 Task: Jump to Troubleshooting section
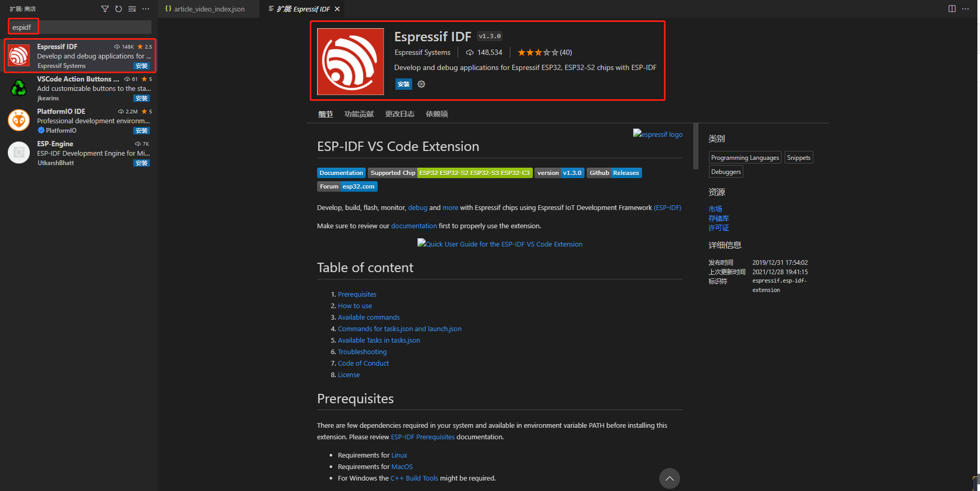pyautogui.click(x=362, y=352)
